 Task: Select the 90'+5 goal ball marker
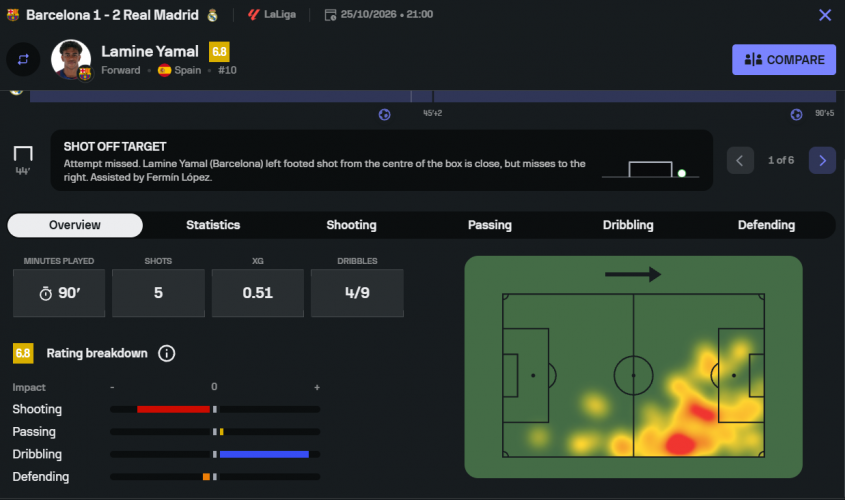pos(796,114)
